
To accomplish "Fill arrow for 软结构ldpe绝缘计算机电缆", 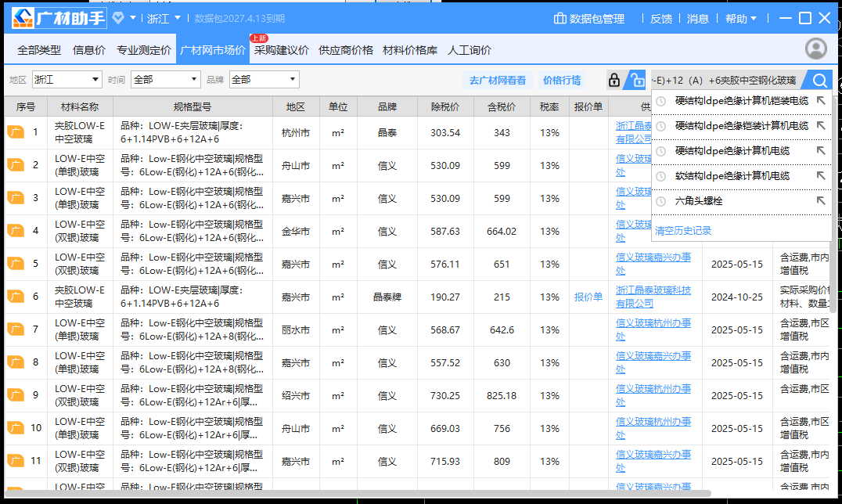I will point(821,176).
